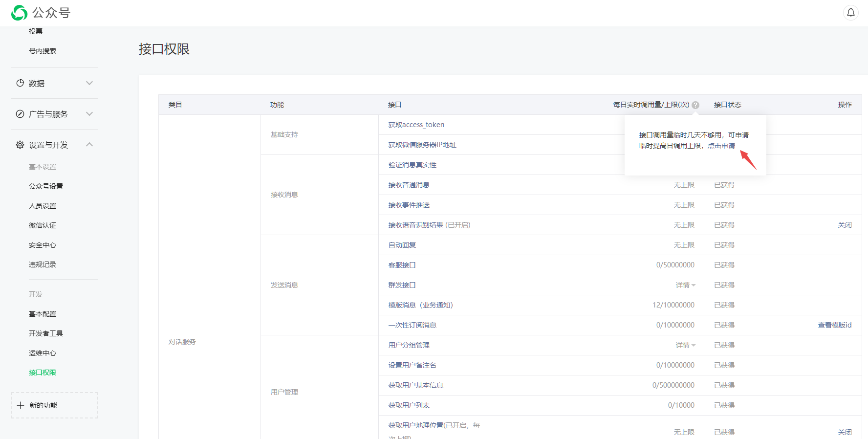
Task: Open 微信认证 page
Action: [x=43, y=225]
